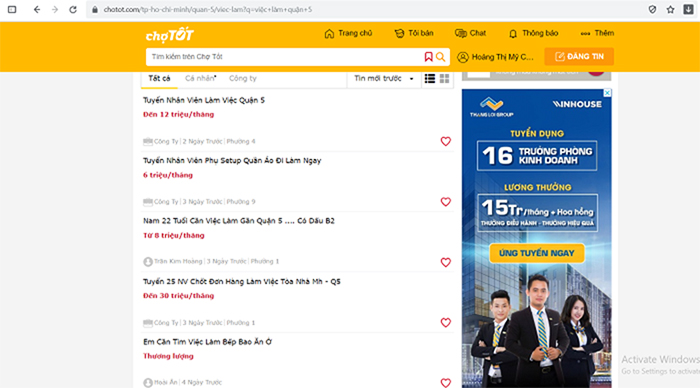The image size is (700, 388).
Task: Switch to the Cá nhân tab
Action: pos(200,79)
